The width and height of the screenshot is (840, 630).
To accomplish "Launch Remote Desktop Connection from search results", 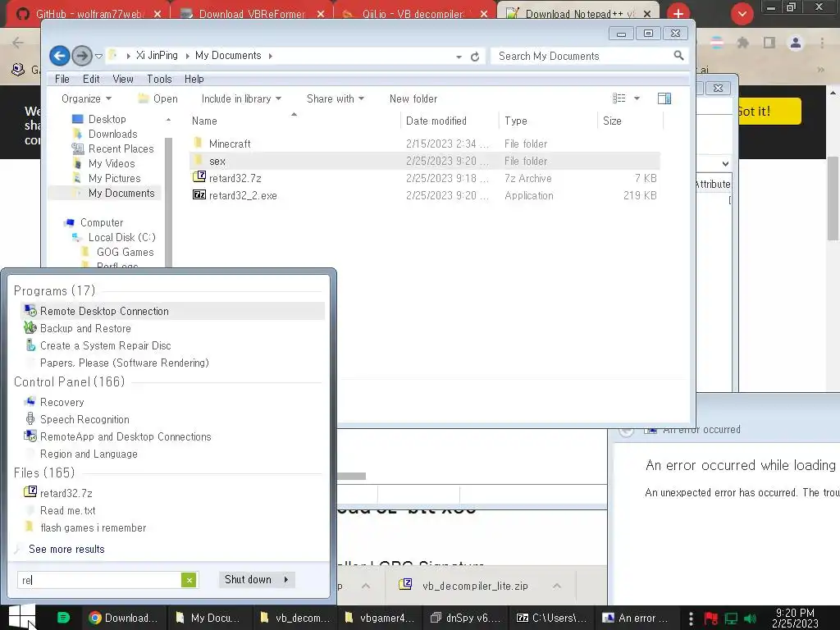I will (x=173, y=311).
